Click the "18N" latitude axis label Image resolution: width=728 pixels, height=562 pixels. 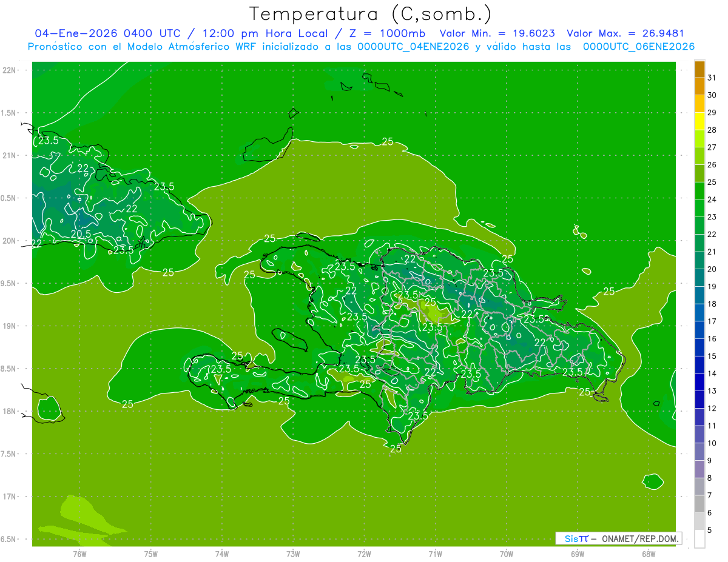click(10, 411)
